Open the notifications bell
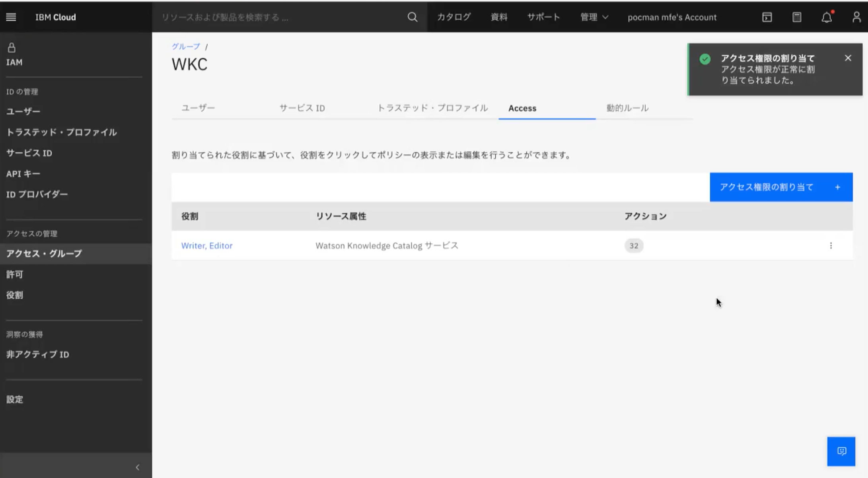Viewport: 868px width, 478px height. pyautogui.click(x=827, y=17)
